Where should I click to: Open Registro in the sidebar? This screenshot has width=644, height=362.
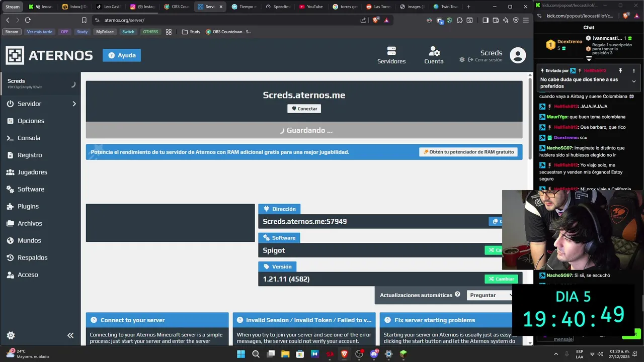tap(30, 155)
